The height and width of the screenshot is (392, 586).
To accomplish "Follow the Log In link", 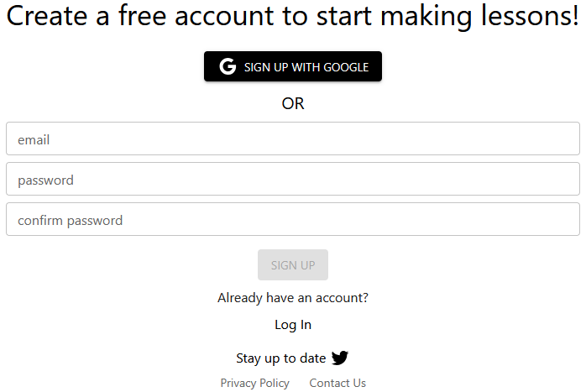I will click(293, 325).
